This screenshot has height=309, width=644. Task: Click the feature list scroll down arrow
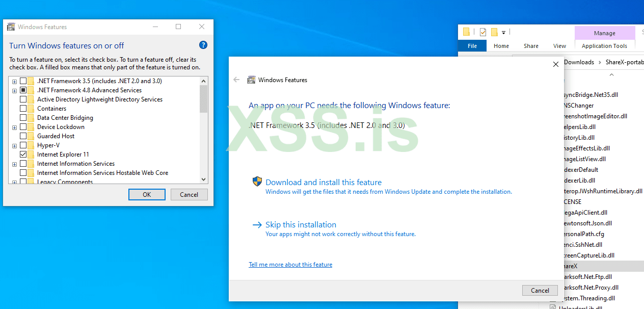204,179
